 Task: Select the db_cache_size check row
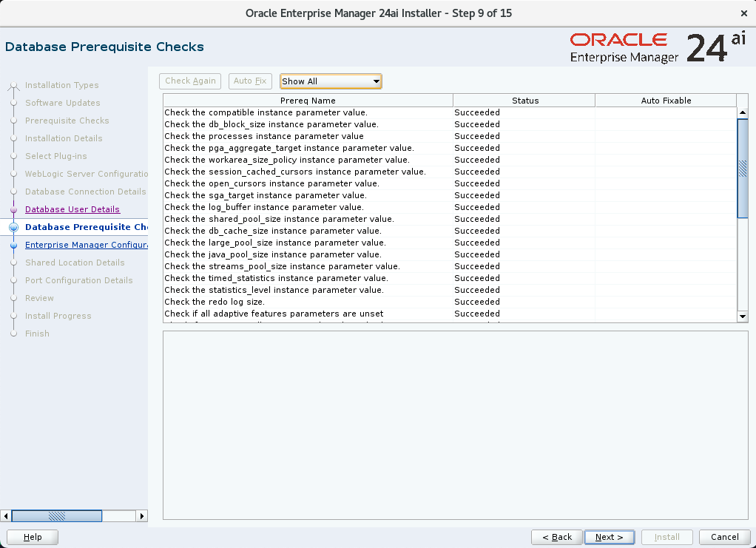[x=450, y=231]
